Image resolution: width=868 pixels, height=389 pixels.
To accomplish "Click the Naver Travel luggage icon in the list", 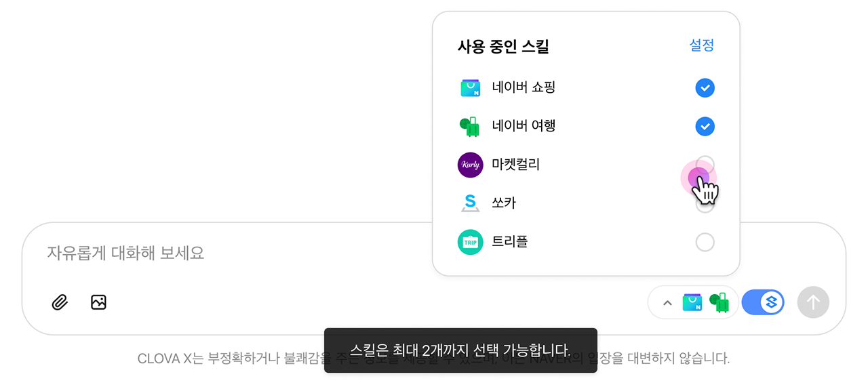I will (471, 127).
